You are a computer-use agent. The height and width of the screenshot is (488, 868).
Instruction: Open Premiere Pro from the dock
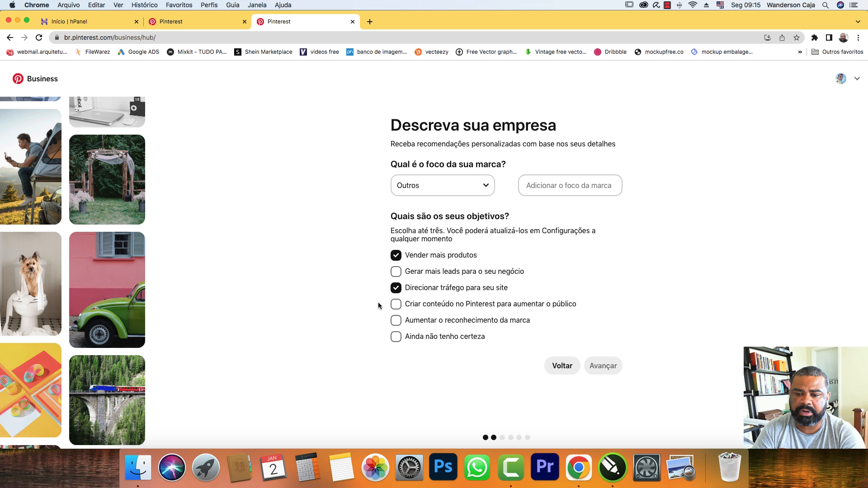[x=545, y=468]
